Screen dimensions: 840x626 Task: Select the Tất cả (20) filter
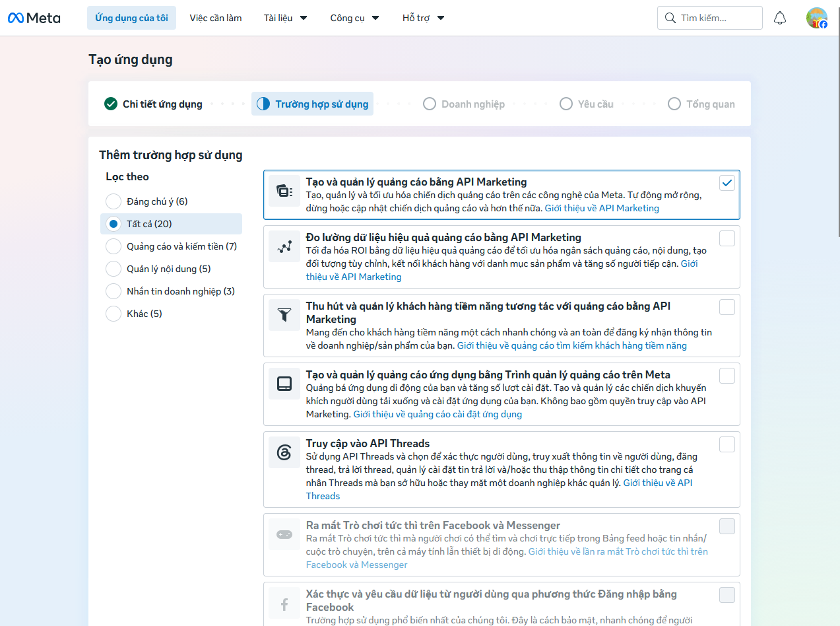[171, 224]
